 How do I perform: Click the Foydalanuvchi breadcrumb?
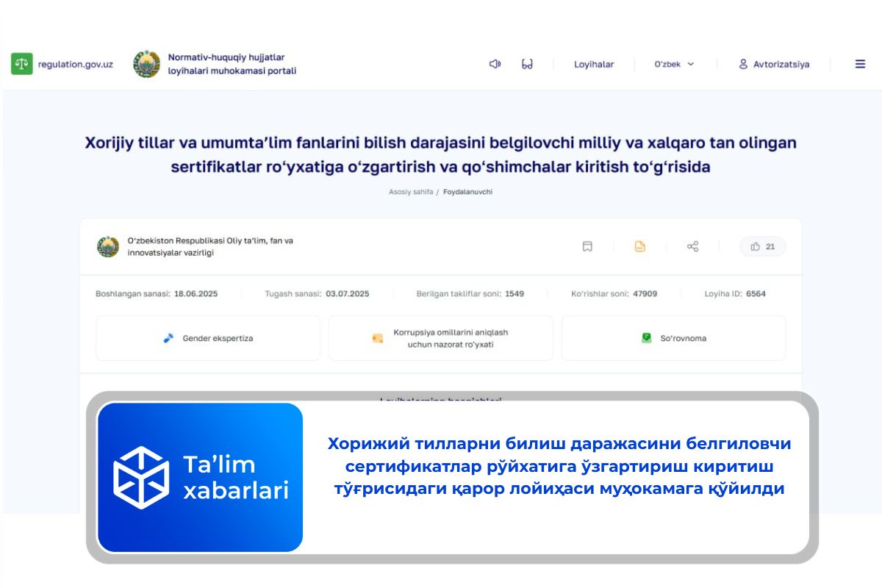click(x=467, y=192)
